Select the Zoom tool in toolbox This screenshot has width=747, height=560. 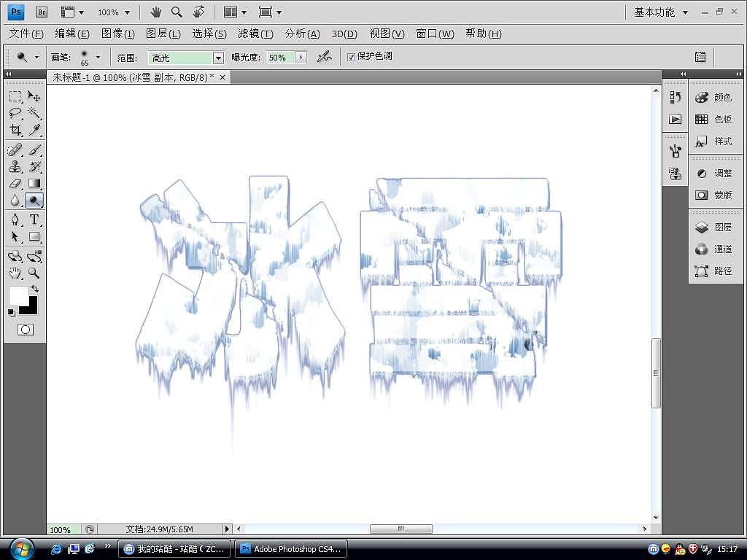(x=34, y=273)
